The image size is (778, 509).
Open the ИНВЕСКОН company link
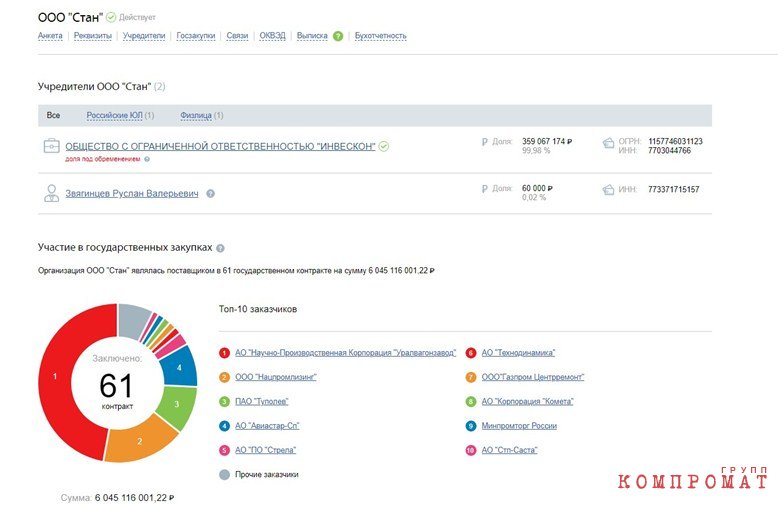pos(220,146)
